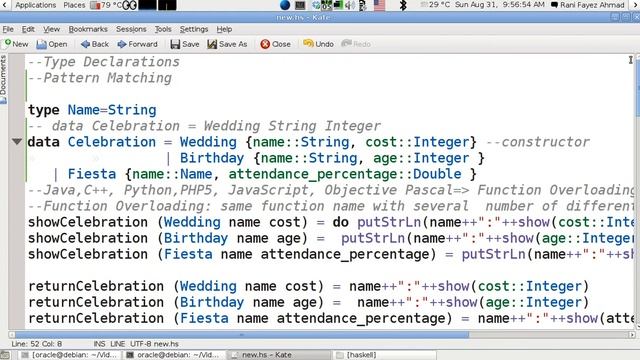Create a new document with the New button
This screenshot has width=640, height=360.
tap(16, 44)
